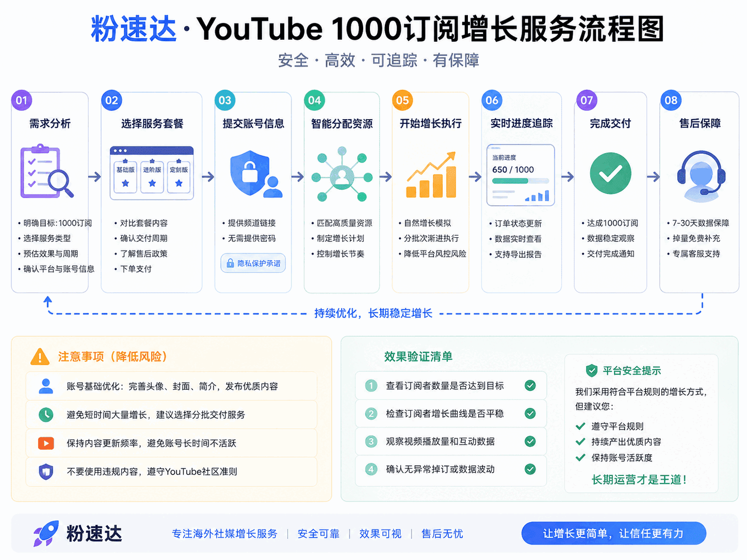
Task: Click the 专注海外社媒增长服务 footer link
Action: [224, 534]
